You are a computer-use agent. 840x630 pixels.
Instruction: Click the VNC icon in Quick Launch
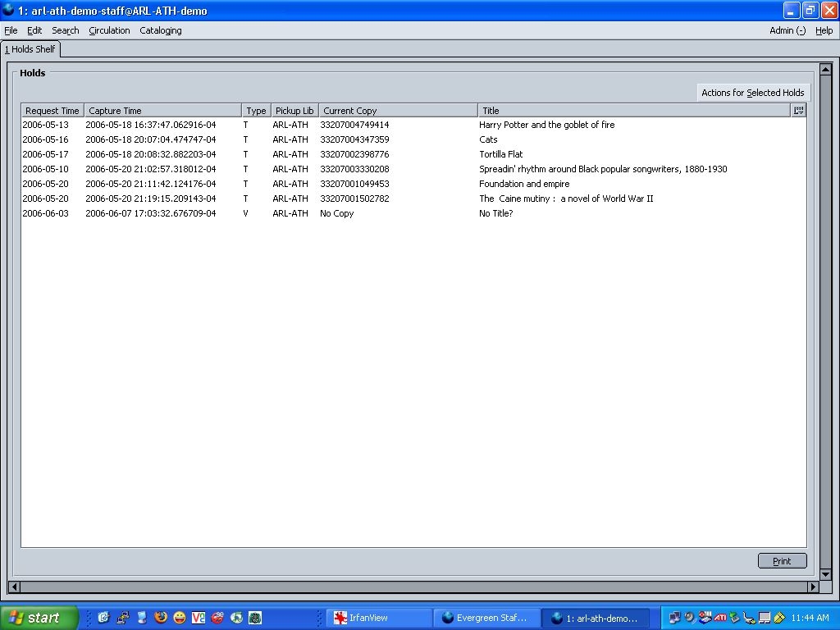click(198, 618)
